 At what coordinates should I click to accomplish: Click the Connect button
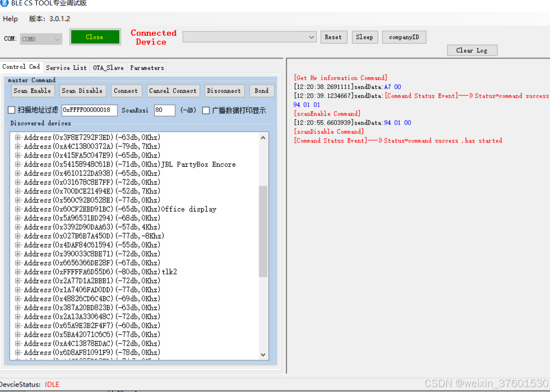pyautogui.click(x=126, y=90)
